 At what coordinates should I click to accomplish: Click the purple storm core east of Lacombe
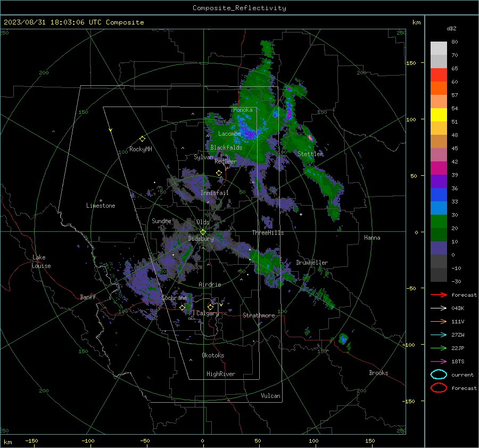(x=250, y=134)
